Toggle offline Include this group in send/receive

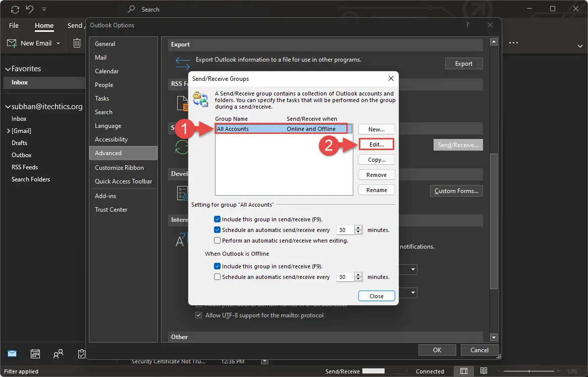[x=217, y=266]
